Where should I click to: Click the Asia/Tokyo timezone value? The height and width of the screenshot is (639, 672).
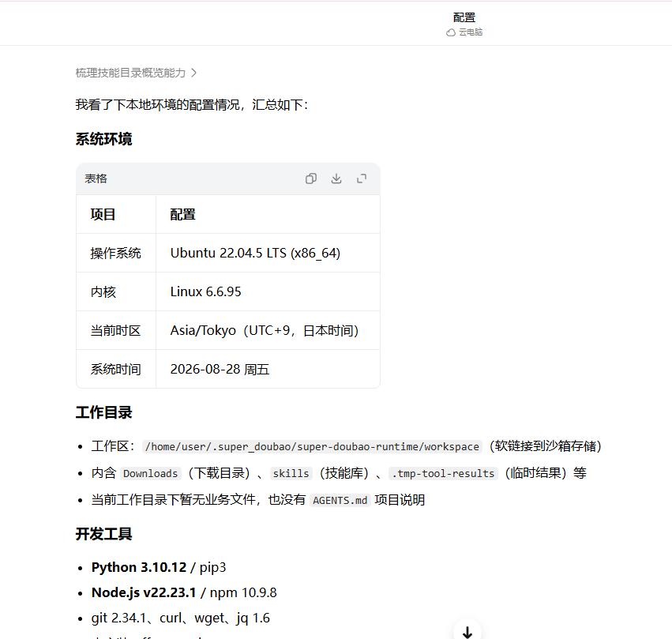pyautogui.click(x=265, y=330)
